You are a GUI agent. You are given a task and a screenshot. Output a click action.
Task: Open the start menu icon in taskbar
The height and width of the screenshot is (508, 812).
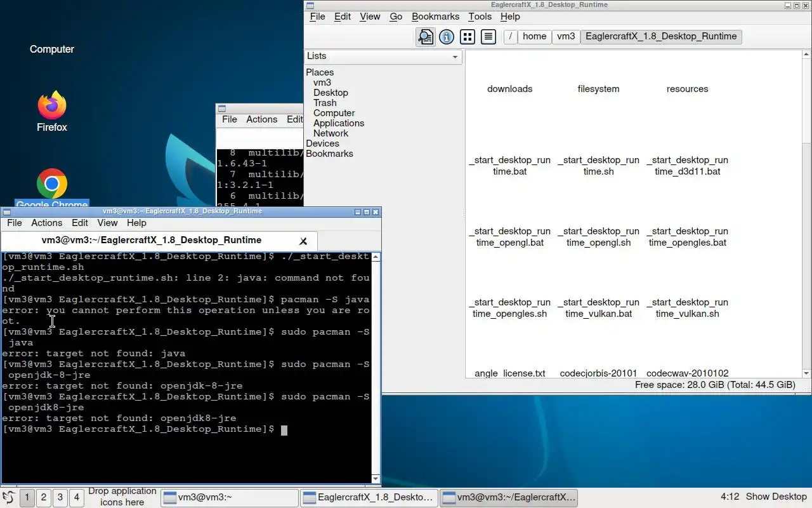(8, 497)
